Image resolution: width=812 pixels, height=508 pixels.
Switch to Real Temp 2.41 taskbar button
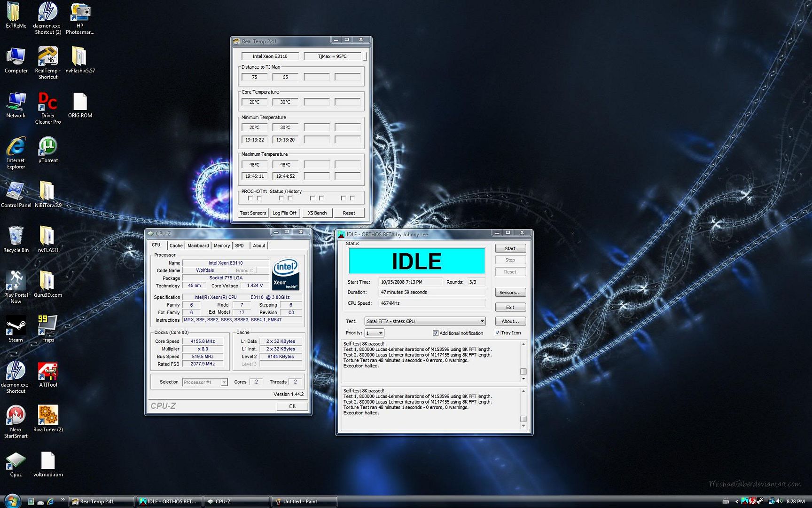coord(101,501)
